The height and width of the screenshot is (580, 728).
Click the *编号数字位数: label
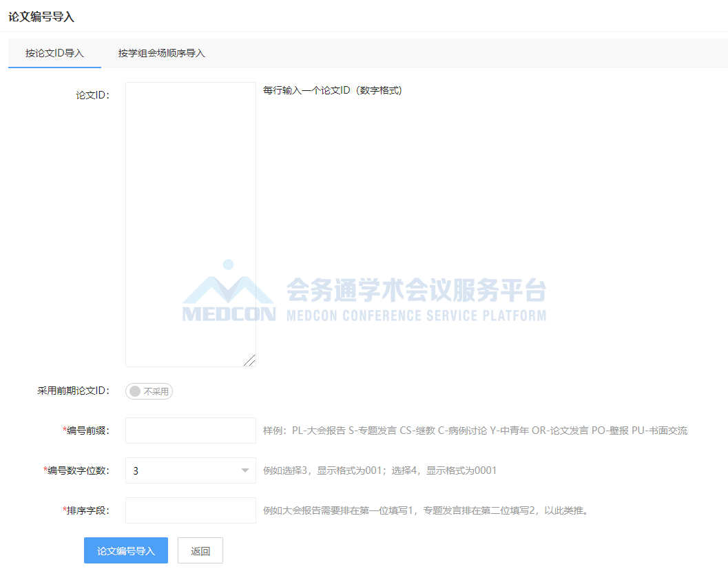76,470
